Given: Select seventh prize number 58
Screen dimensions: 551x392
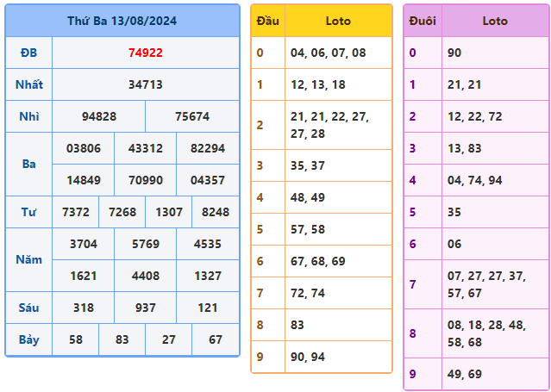Looking at the screenshot, I should (76, 339).
